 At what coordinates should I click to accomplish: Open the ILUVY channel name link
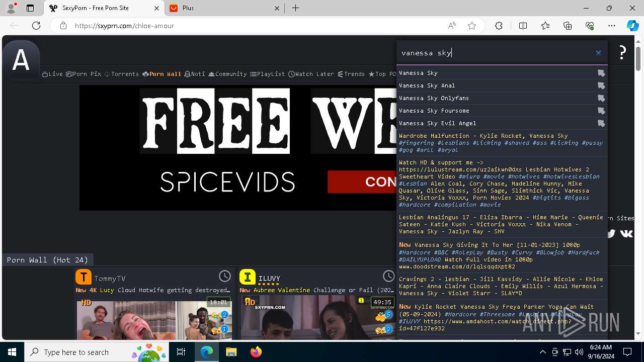[269, 279]
